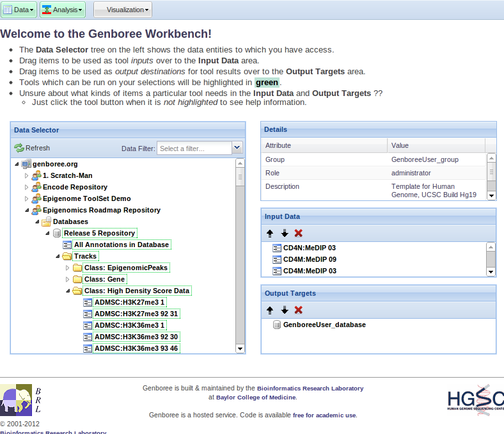The width and height of the screenshot is (504, 434).
Task: Select All Annotations in Database item
Action: click(x=121, y=245)
